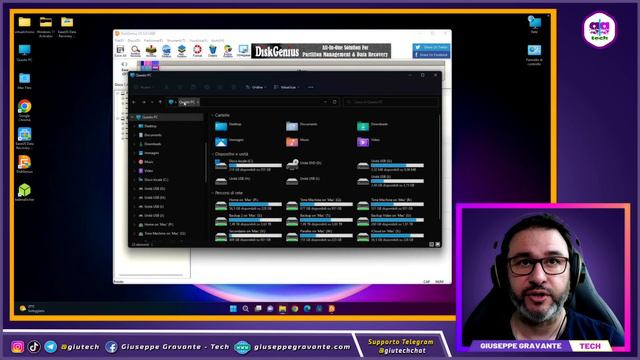Open the Video folder tile
Viewport: 640px width, 360px height.
click(x=369, y=142)
